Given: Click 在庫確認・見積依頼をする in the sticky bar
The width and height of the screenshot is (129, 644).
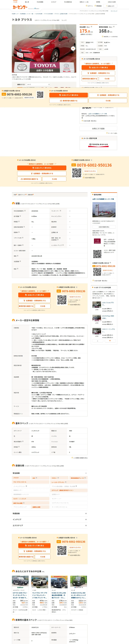Looking at the screenshot, I should (x=108, y=95).
